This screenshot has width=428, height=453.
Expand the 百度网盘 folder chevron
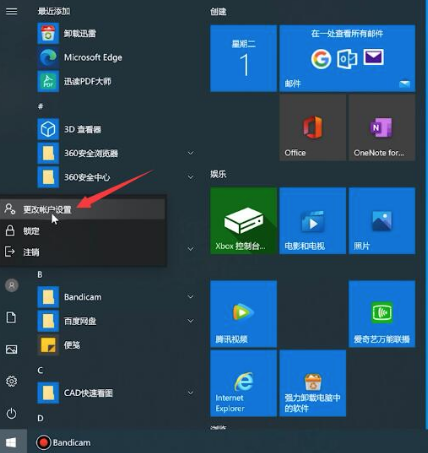pyautogui.click(x=191, y=321)
